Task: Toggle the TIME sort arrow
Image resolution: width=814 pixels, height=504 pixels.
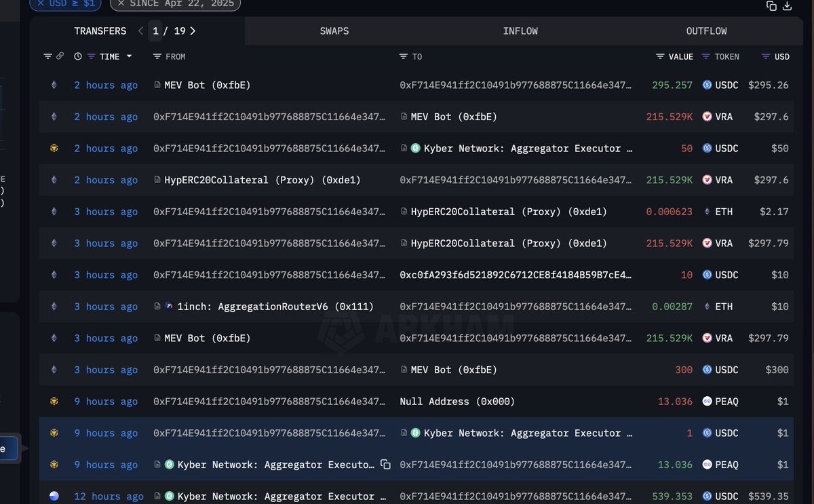Action: point(130,56)
